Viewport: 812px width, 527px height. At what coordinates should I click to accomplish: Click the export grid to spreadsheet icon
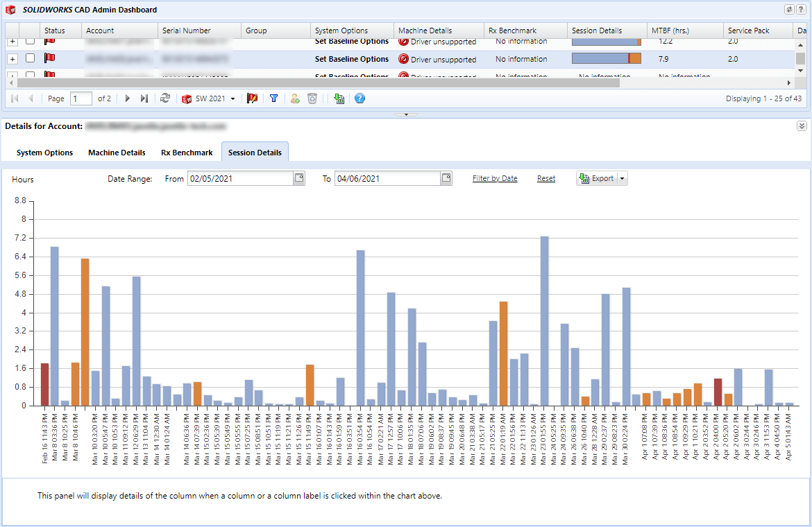click(x=339, y=98)
